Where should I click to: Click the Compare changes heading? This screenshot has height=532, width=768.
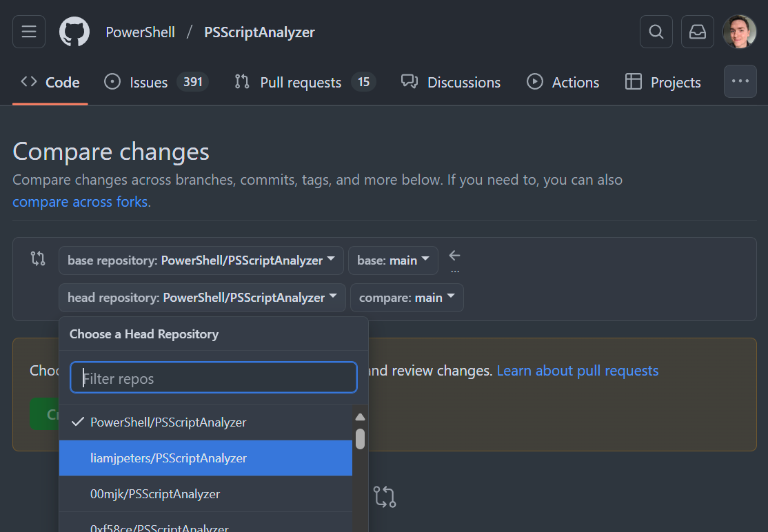[x=111, y=152]
